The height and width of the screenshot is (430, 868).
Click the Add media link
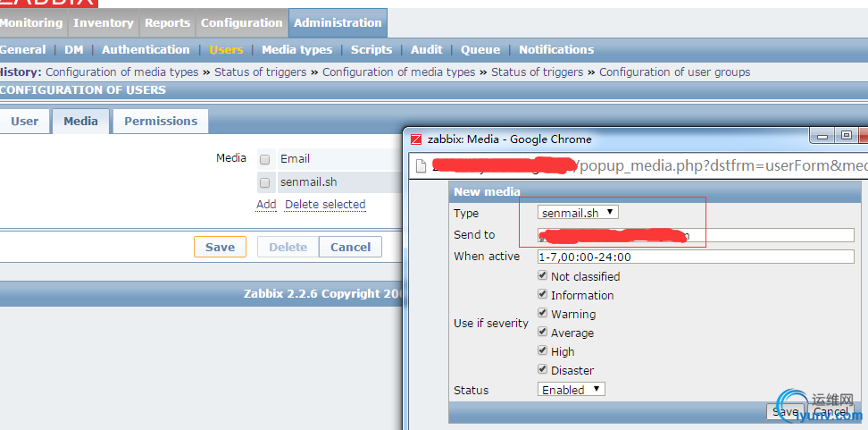(266, 205)
